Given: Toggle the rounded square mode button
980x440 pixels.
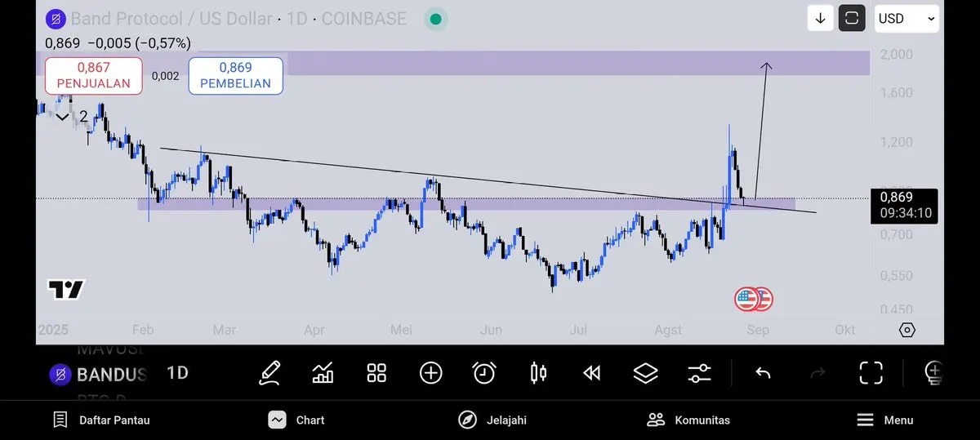Looking at the screenshot, I should click(x=852, y=18).
